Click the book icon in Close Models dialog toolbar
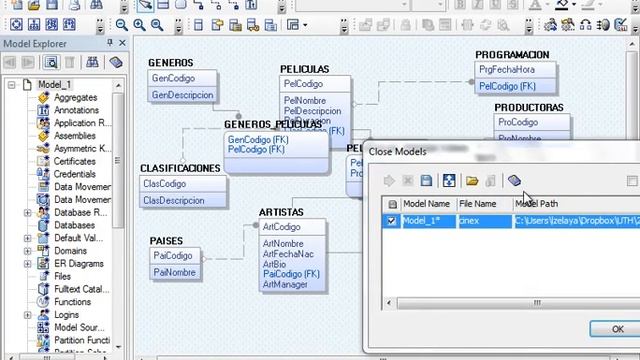640x360 pixels. [514, 180]
